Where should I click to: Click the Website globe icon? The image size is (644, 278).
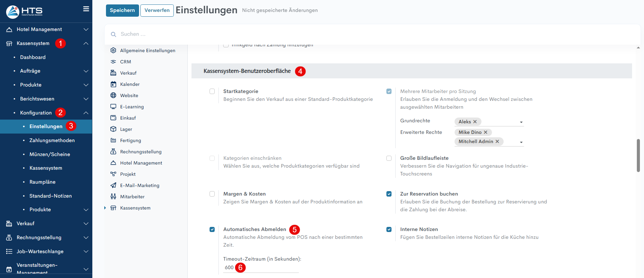click(x=113, y=95)
